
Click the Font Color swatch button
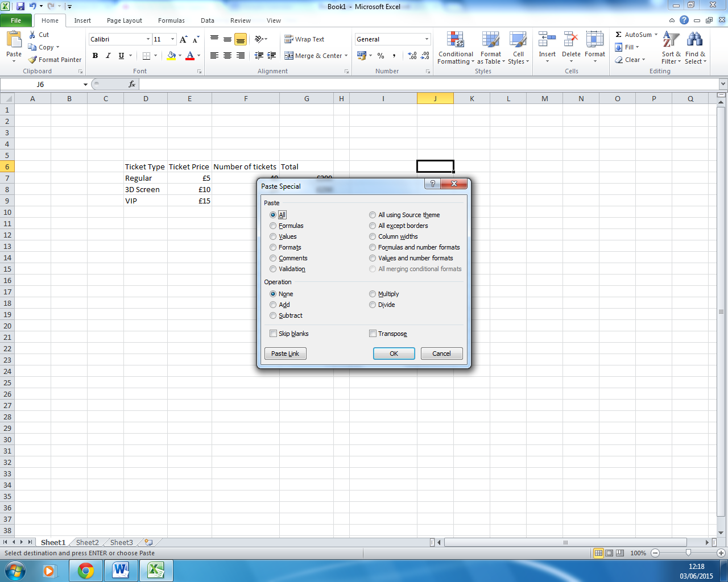(x=190, y=56)
